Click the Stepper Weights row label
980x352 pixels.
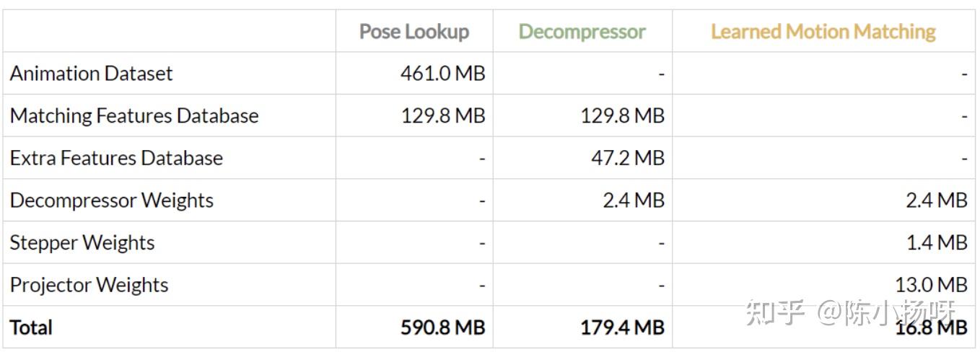pyautogui.click(x=82, y=242)
